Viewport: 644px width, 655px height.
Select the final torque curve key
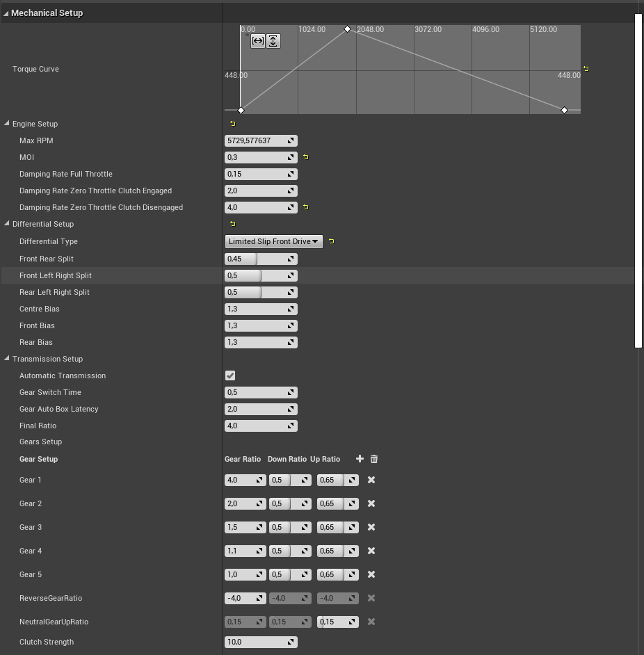click(x=564, y=111)
